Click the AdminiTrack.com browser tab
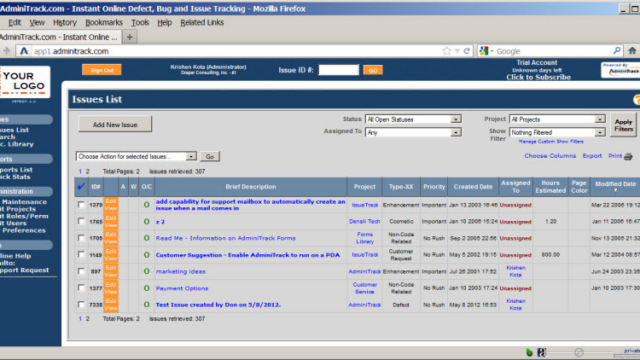Viewport: 640px width, 360px height. tap(60, 37)
